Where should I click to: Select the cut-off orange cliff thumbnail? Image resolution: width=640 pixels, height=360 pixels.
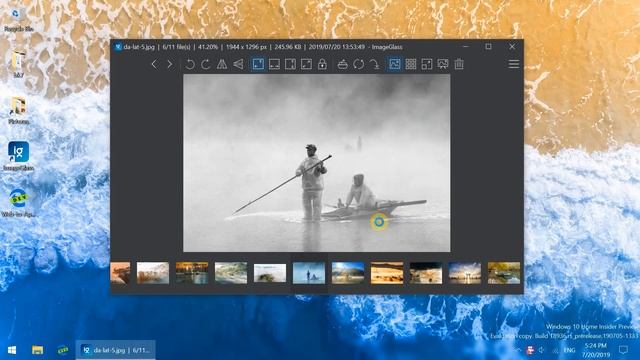(120, 273)
